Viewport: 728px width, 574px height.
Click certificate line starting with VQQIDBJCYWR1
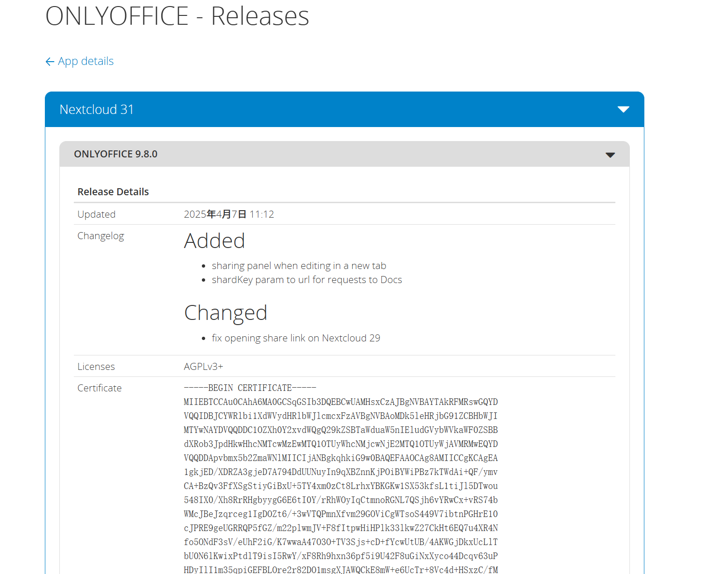click(341, 416)
